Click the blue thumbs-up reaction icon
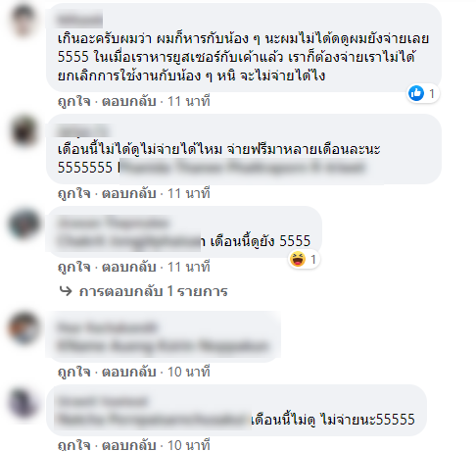The image size is (476, 451). [416, 94]
